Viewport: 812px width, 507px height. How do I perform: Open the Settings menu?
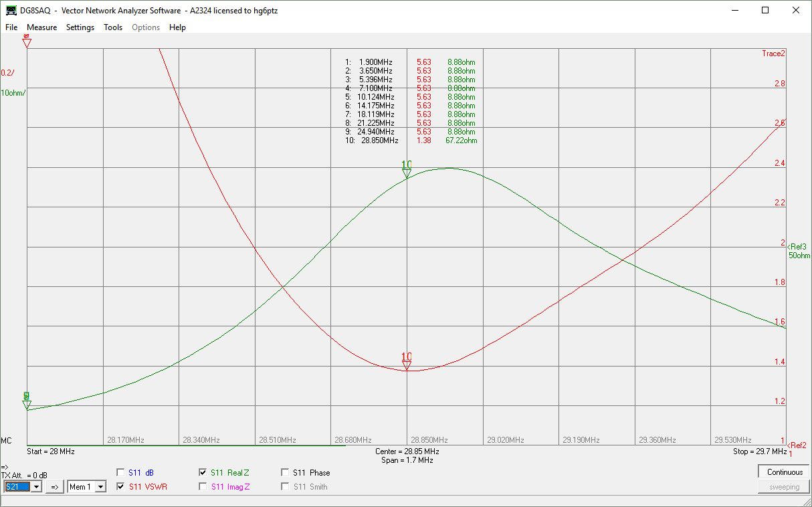click(80, 27)
